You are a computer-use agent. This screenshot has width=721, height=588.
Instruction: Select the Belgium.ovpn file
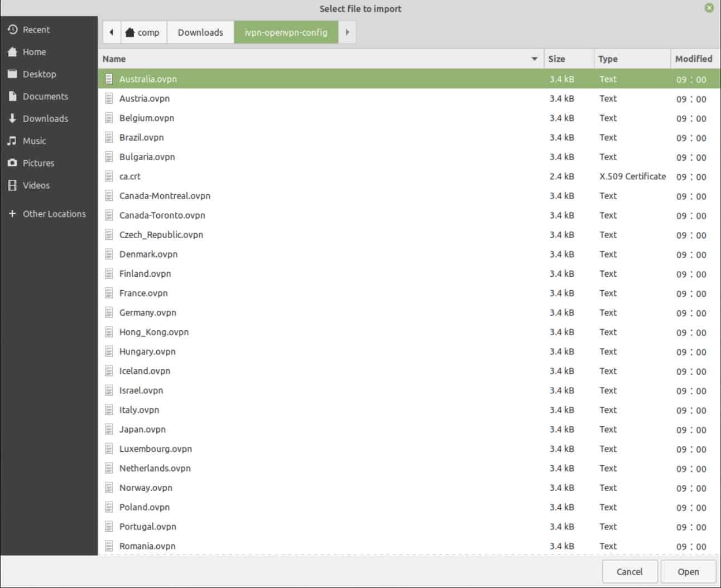409,118
